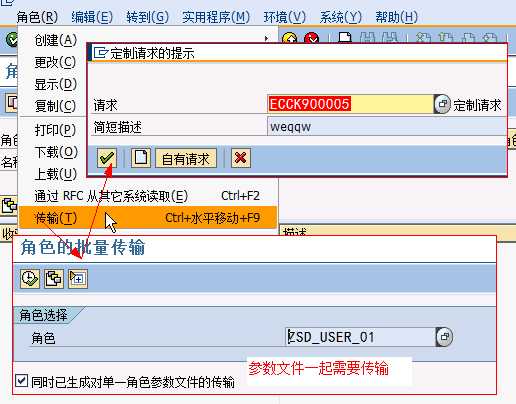Open the 帮助(H) menu
The image size is (516, 404).
397,17
